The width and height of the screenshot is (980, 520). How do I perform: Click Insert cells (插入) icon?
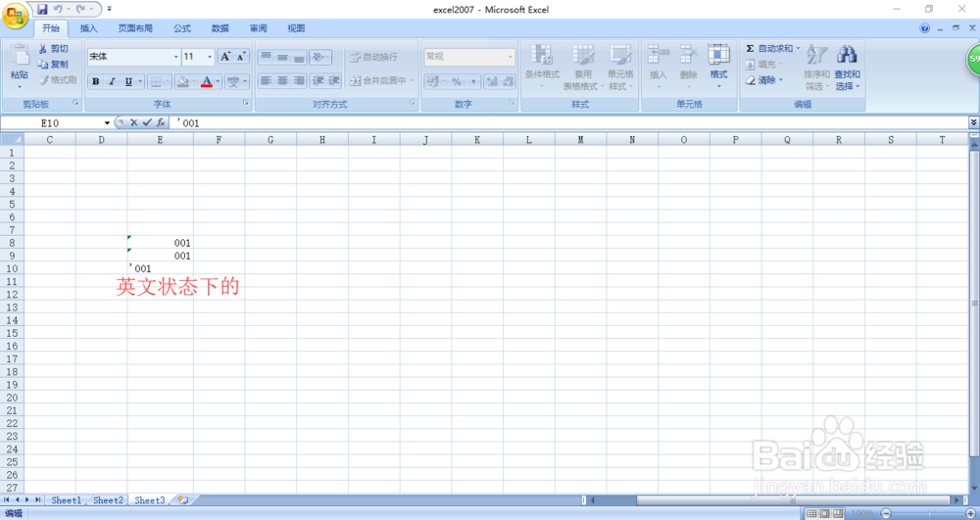click(659, 55)
